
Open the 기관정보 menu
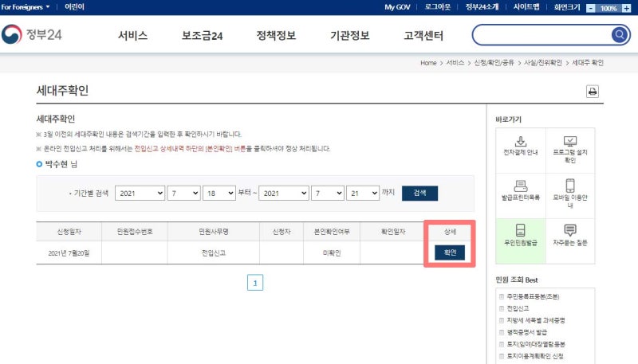coord(349,36)
